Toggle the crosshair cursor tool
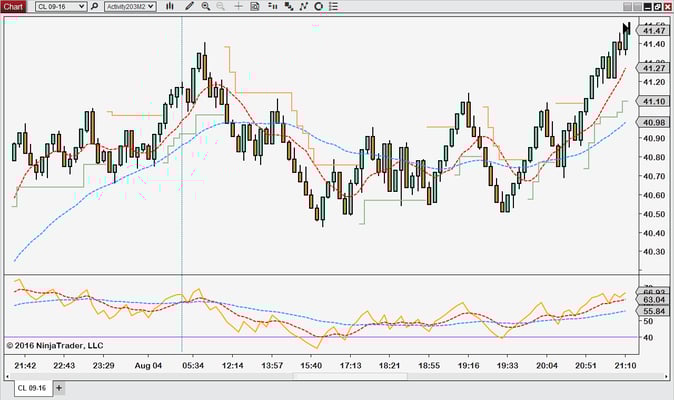674x400 pixels. tap(238, 6)
